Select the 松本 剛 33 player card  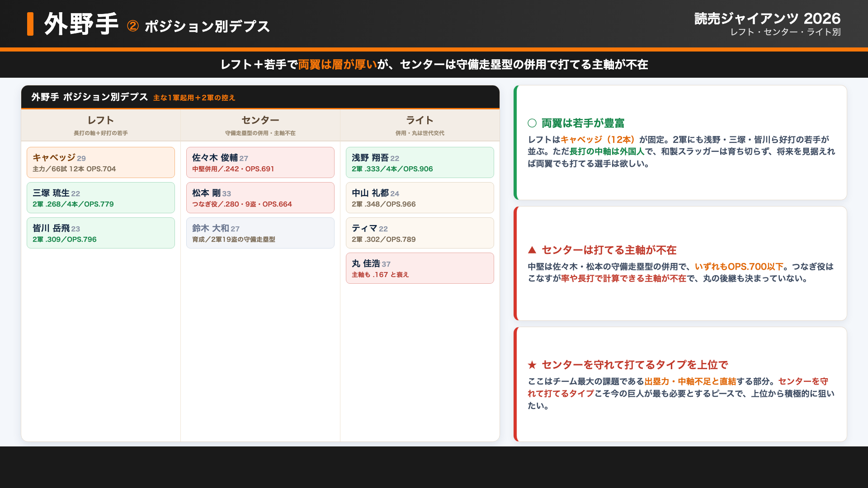[260, 197]
